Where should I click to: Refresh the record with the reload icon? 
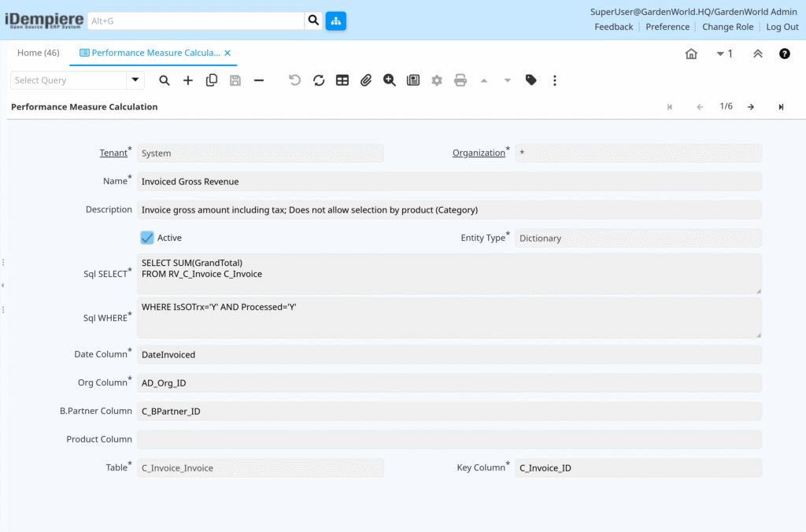coord(318,80)
